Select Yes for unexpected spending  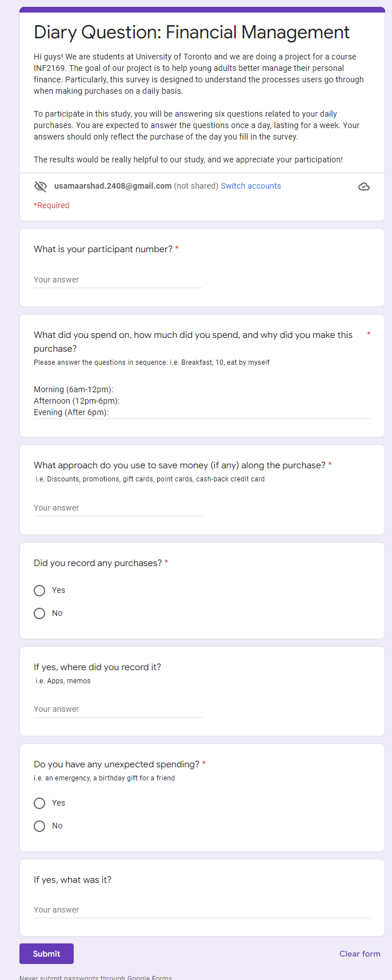pos(39,803)
